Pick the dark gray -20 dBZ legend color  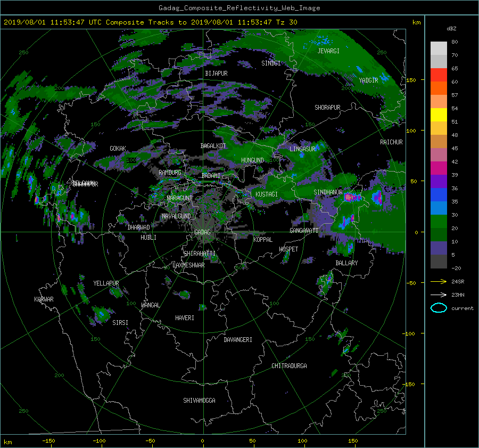pos(439,262)
